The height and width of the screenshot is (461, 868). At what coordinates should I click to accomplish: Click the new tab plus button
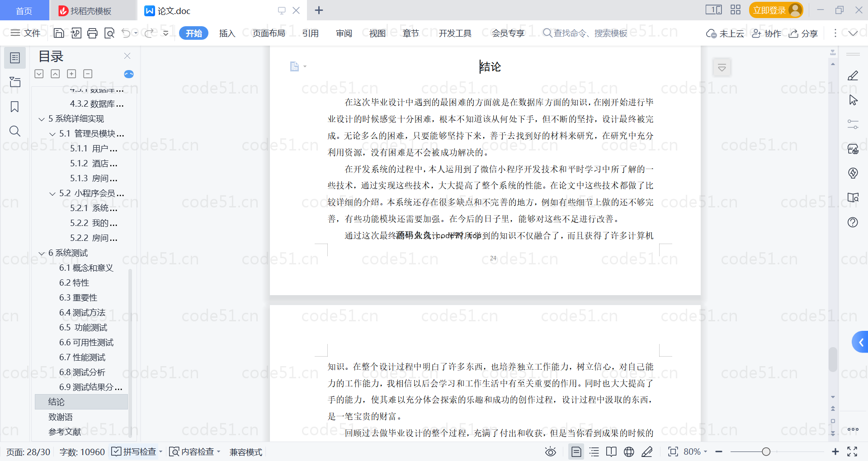(x=319, y=10)
